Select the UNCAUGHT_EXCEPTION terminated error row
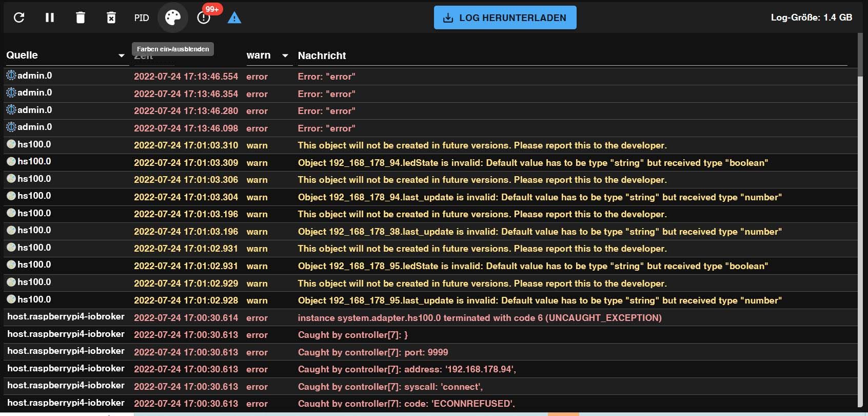Image resolution: width=868 pixels, height=416 pixels. [x=479, y=318]
